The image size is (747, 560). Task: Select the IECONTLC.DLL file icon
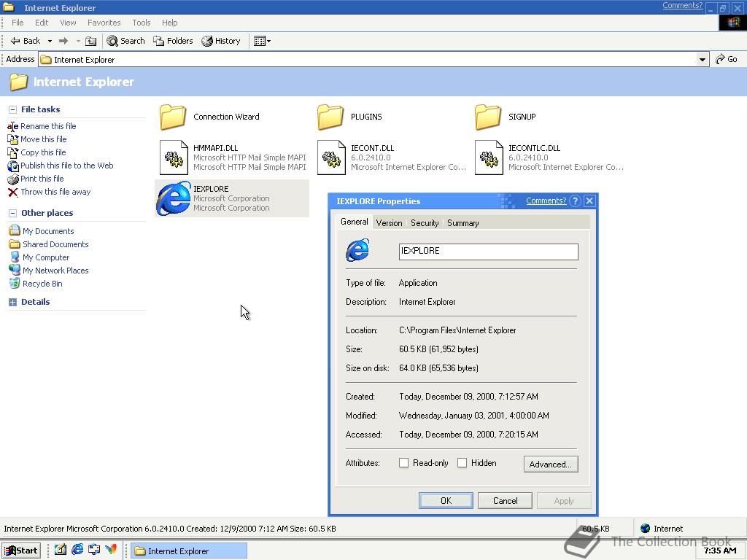[489, 157]
